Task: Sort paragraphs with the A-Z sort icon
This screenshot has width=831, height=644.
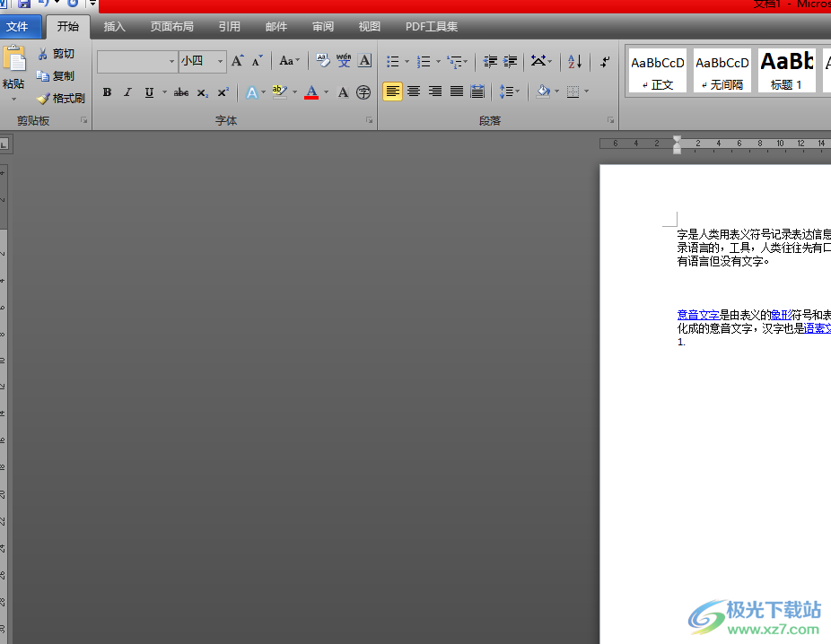Action: [574, 62]
